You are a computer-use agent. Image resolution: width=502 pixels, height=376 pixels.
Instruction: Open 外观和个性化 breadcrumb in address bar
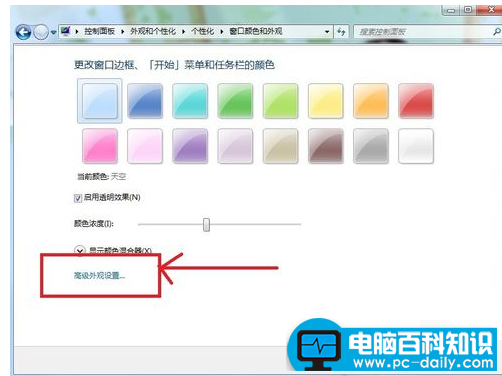(x=153, y=31)
